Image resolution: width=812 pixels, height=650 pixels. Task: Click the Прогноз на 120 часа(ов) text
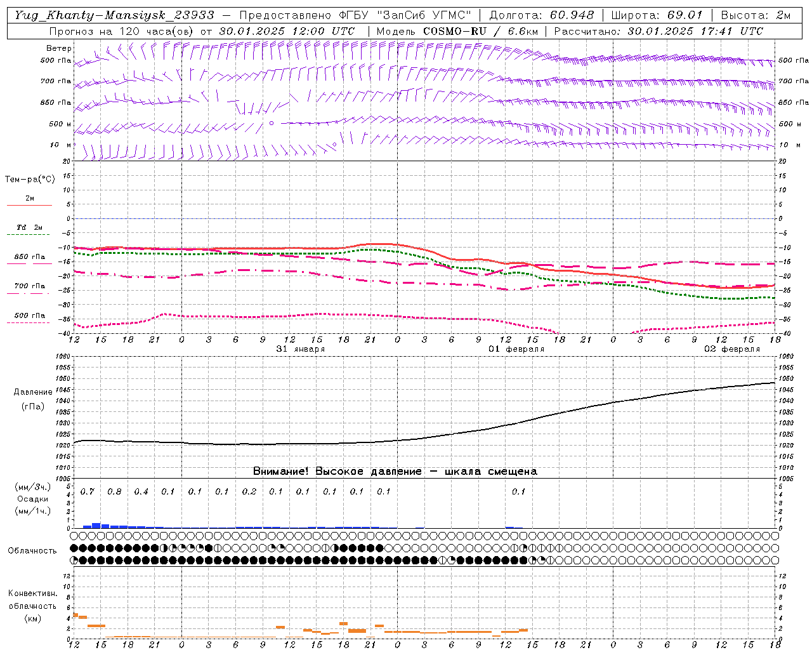[x=122, y=31]
